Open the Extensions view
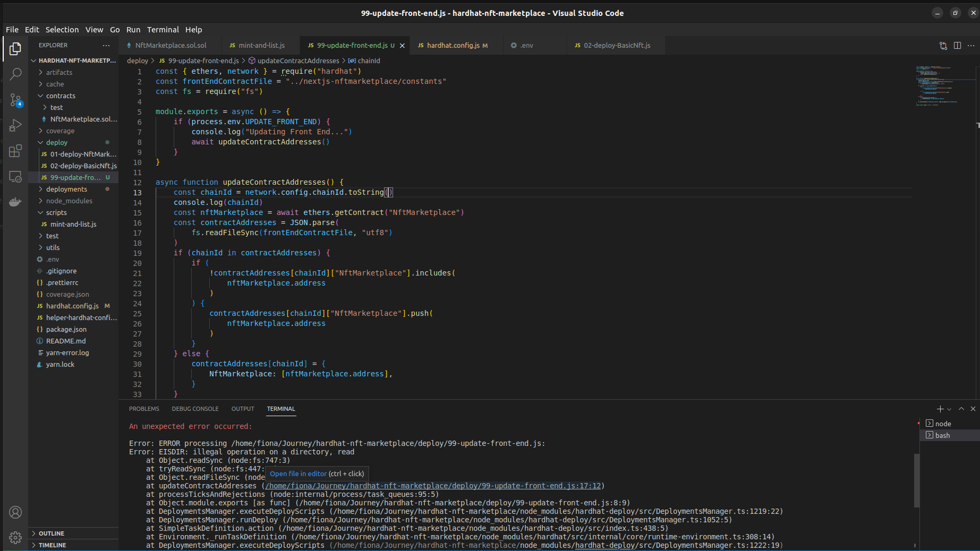The image size is (980, 551). pos(15,151)
